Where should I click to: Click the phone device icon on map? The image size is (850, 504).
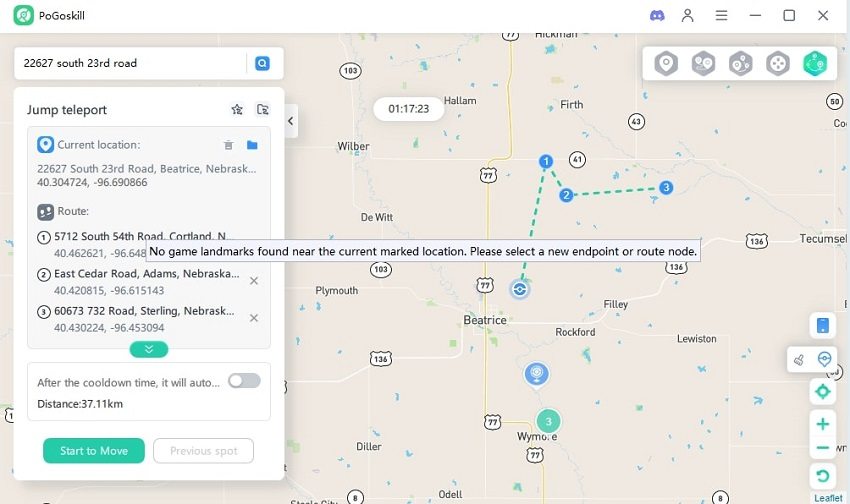tap(822, 325)
